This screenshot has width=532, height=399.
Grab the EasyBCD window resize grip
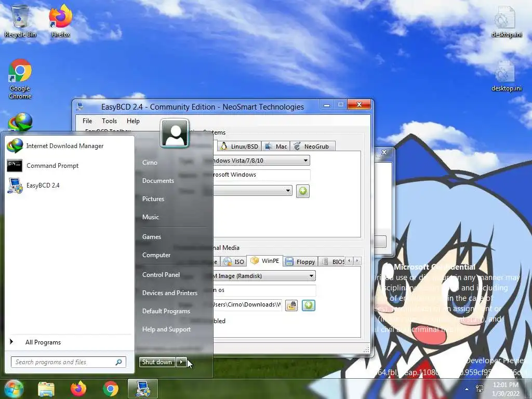pyautogui.click(x=366, y=350)
